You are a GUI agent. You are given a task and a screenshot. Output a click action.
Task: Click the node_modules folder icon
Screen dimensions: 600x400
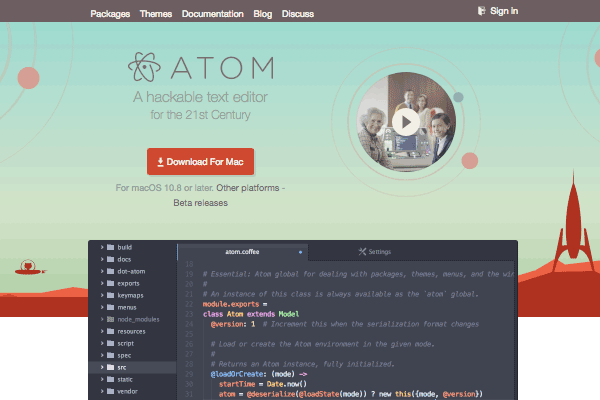click(111, 319)
